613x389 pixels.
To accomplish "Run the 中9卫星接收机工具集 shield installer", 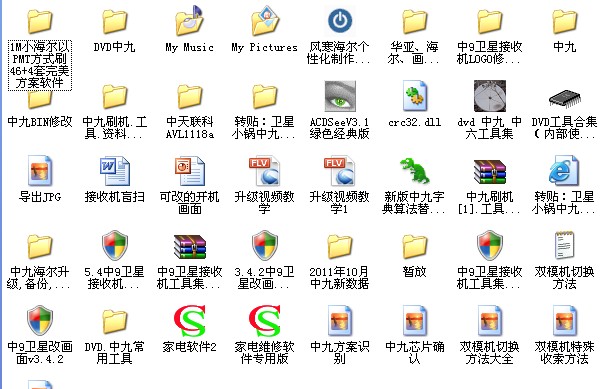I will [x=490, y=246].
